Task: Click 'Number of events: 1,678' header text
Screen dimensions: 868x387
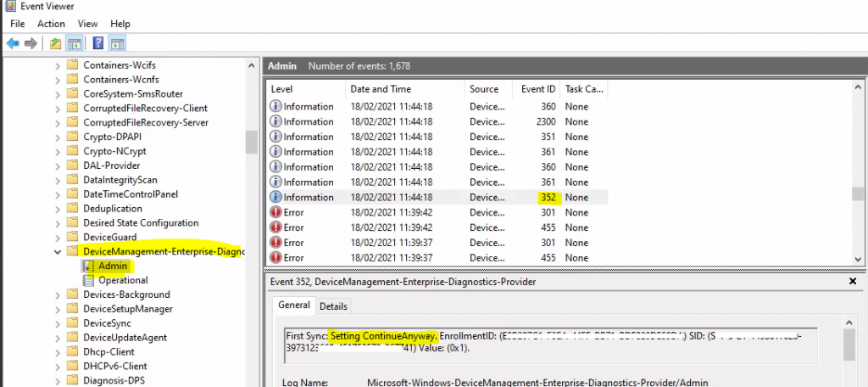Action: [x=359, y=66]
